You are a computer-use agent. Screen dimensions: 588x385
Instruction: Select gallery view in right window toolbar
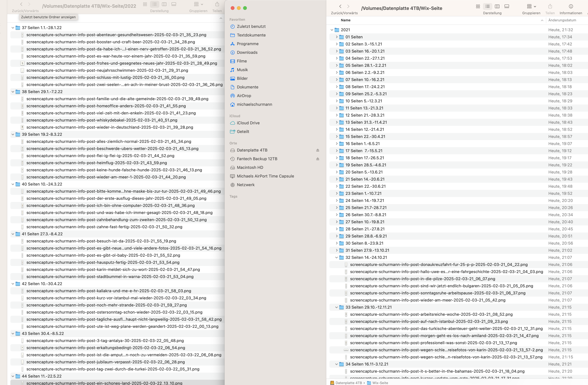[507, 6]
